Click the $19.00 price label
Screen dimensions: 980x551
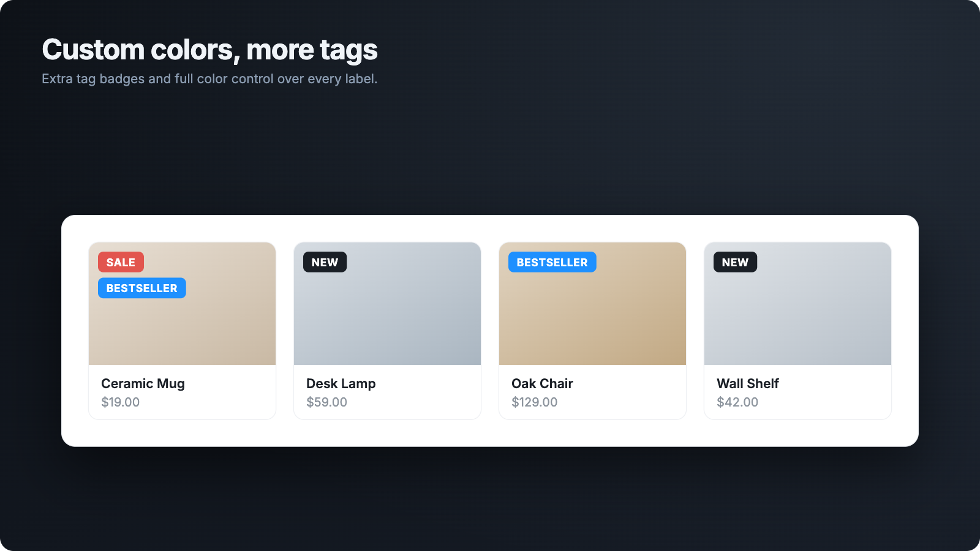point(120,402)
